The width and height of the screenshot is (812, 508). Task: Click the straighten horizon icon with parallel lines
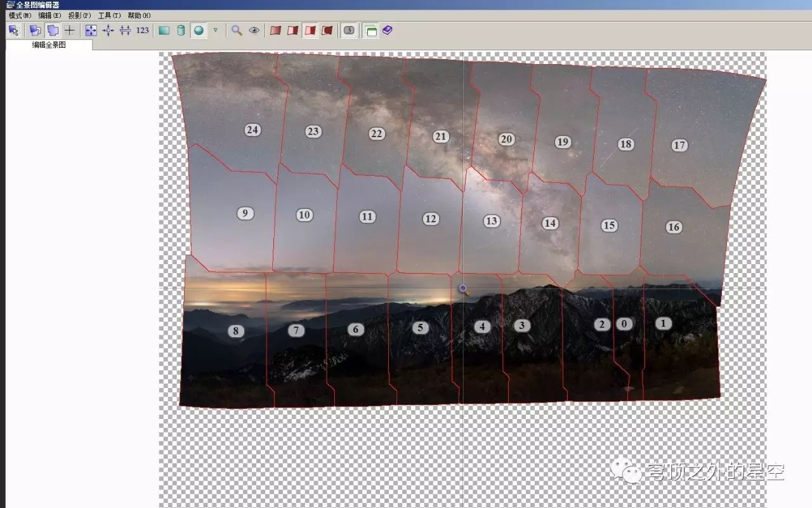[125, 30]
